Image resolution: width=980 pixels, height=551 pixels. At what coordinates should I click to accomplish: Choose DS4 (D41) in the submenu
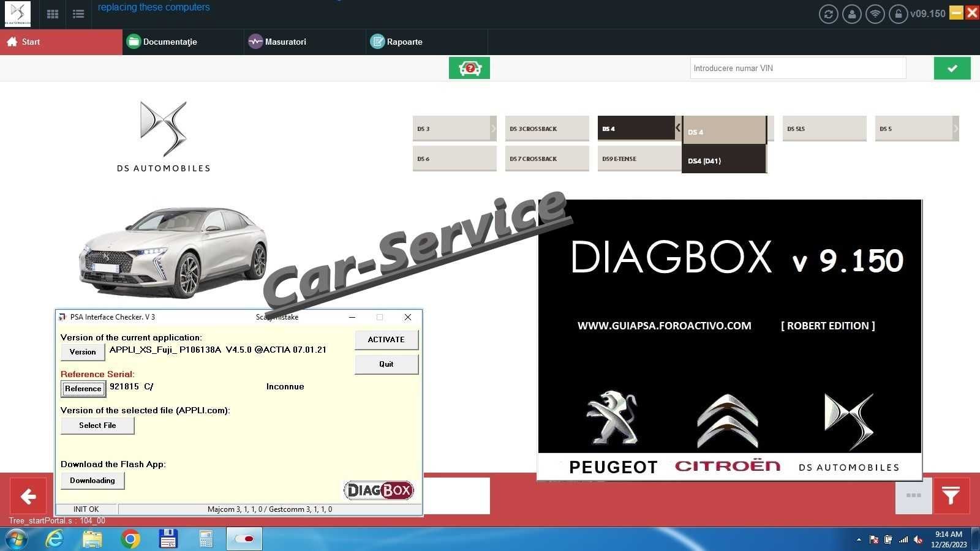[724, 159]
